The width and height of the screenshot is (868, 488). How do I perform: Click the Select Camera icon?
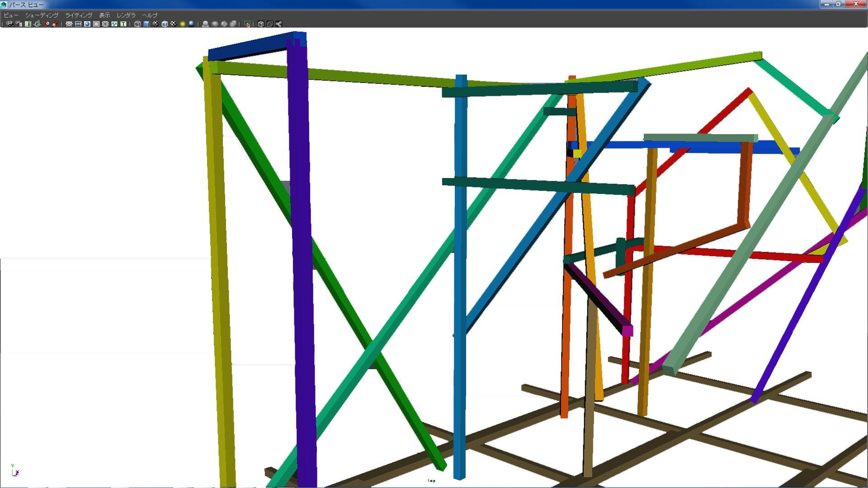click(9, 24)
